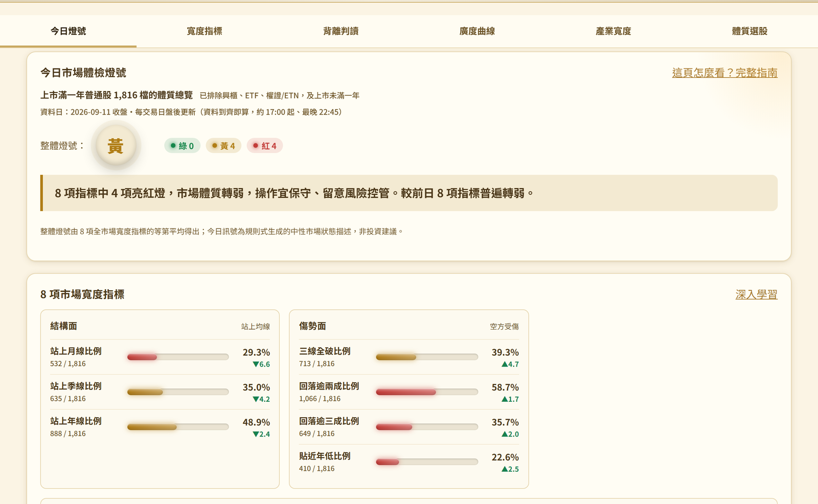Viewport: 818px width, 504px height.
Task: Click the 站上均線 caption
Action: coord(256,327)
